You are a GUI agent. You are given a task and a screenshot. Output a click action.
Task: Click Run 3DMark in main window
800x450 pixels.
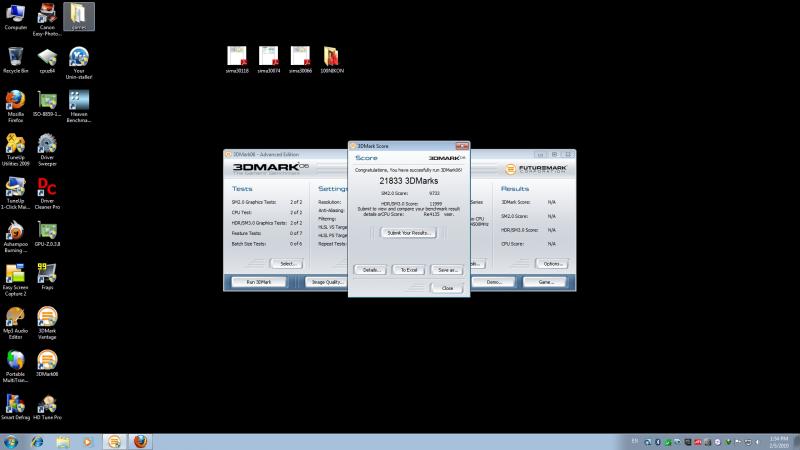(x=259, y=282)
